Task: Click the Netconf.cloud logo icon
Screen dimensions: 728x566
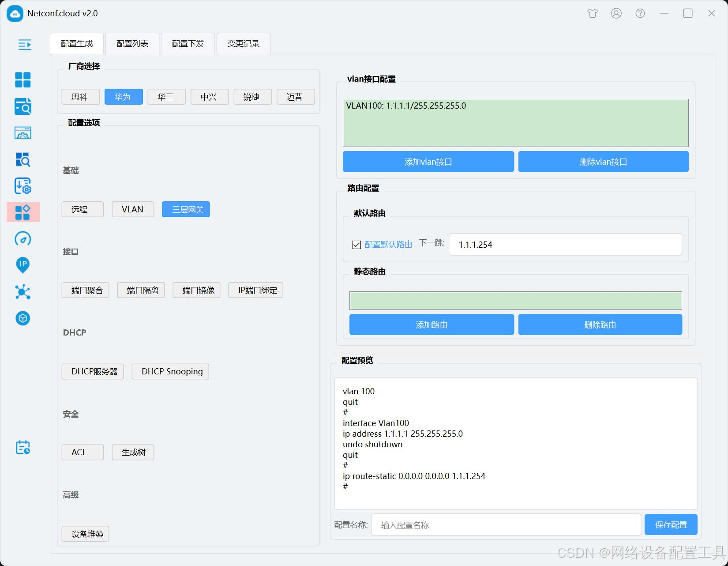Action: 15,14
